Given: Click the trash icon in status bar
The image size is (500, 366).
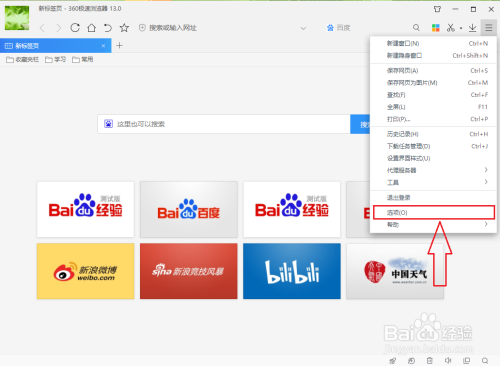Looking at the screenshot, I should tap(430, 360).
